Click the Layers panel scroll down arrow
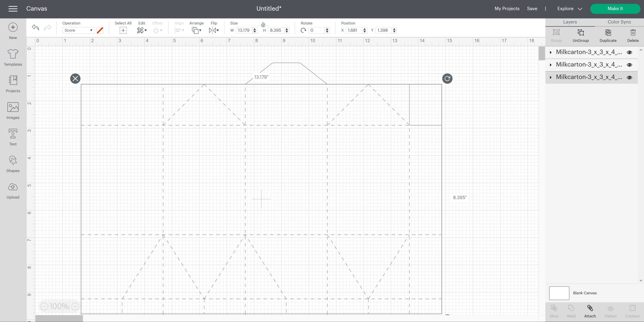 (x=641, y=281)
